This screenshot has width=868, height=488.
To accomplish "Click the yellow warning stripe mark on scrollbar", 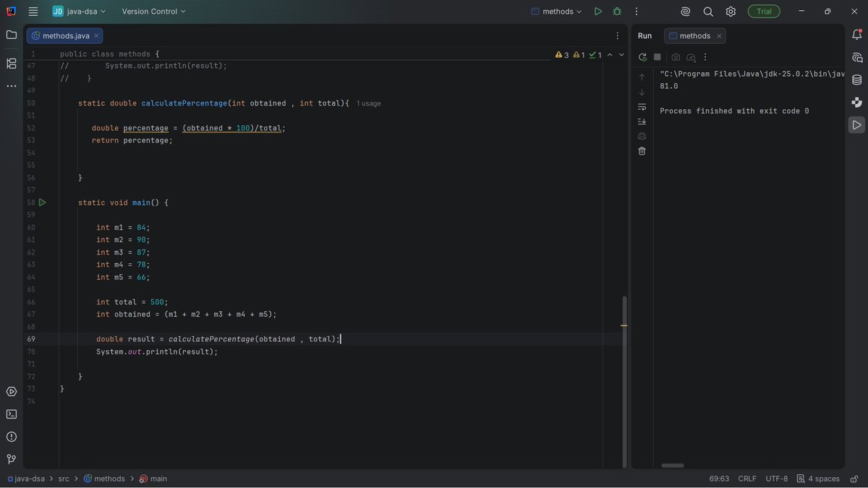I will coord(624,326).
